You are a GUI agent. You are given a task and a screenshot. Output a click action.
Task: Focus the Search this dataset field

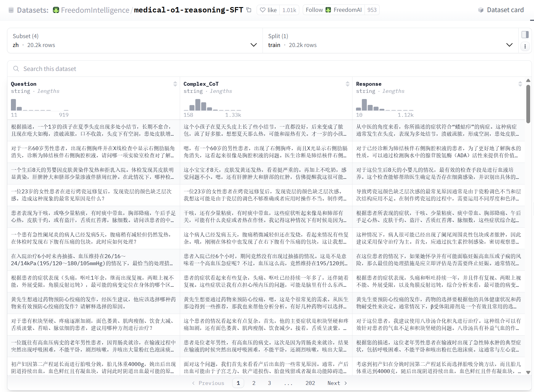269,69
